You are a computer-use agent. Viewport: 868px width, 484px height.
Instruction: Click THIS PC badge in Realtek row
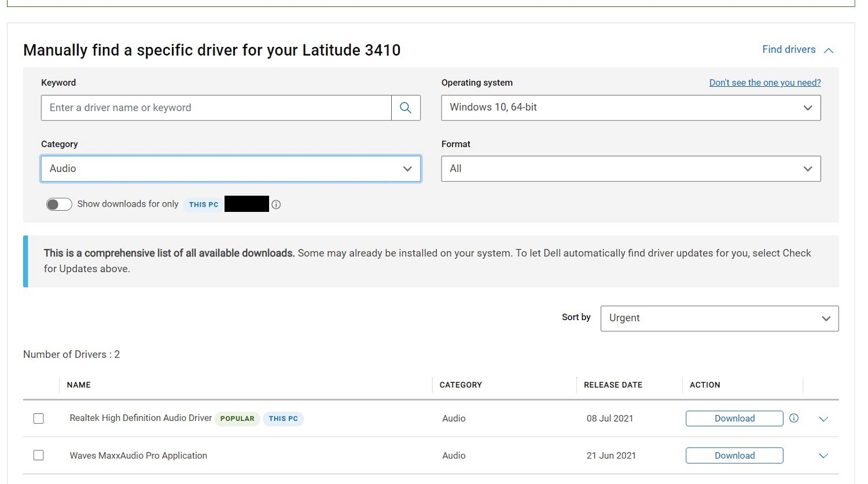284,419
